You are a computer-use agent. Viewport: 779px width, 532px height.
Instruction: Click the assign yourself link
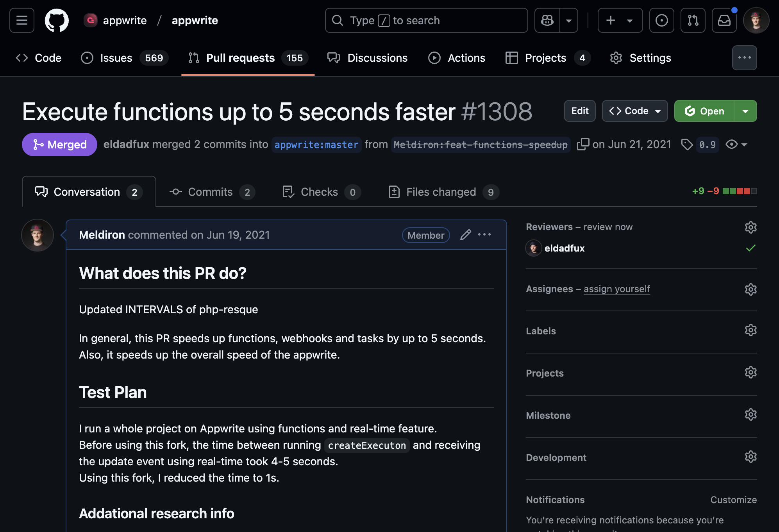[617, 289]
